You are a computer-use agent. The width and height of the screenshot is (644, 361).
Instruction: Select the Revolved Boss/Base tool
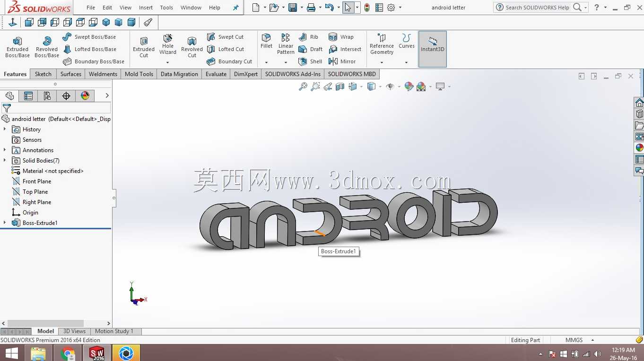point(47,47)
